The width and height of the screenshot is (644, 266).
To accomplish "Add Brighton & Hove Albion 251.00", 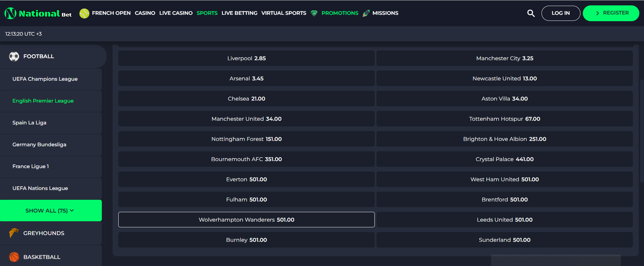I will (x=505, y=139).
